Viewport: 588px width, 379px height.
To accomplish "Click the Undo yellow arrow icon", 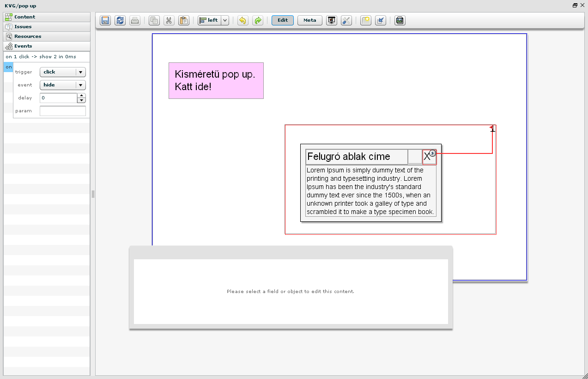I will tap(243, 20).
